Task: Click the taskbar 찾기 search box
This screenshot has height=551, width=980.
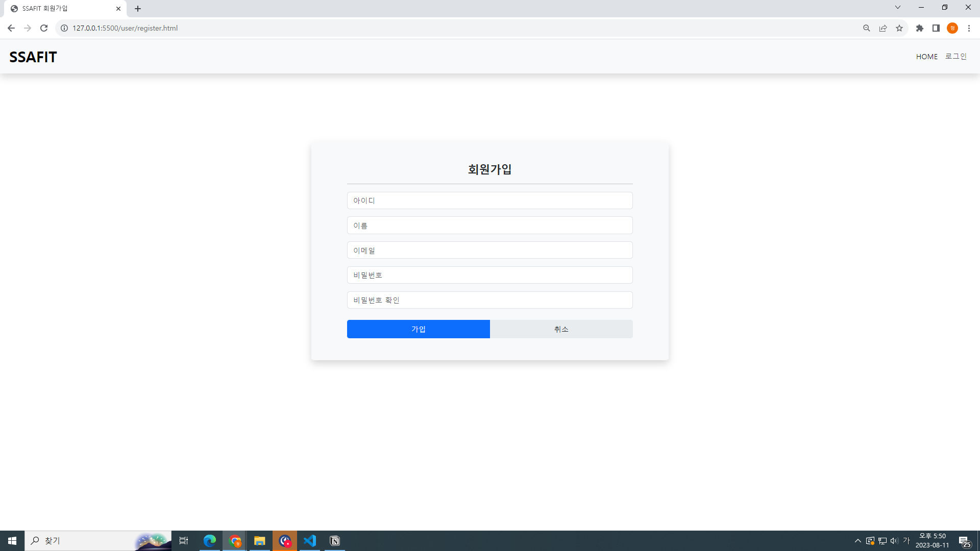Action: point(98,541)
